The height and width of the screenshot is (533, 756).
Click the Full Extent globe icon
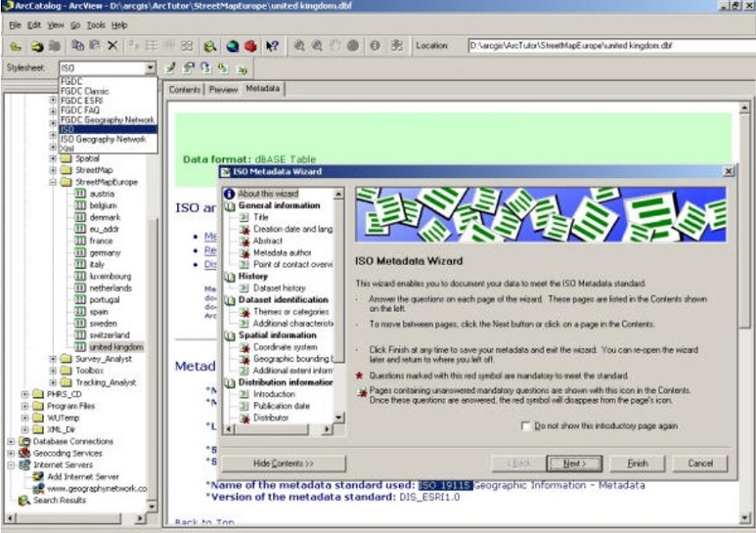(353, 46)
